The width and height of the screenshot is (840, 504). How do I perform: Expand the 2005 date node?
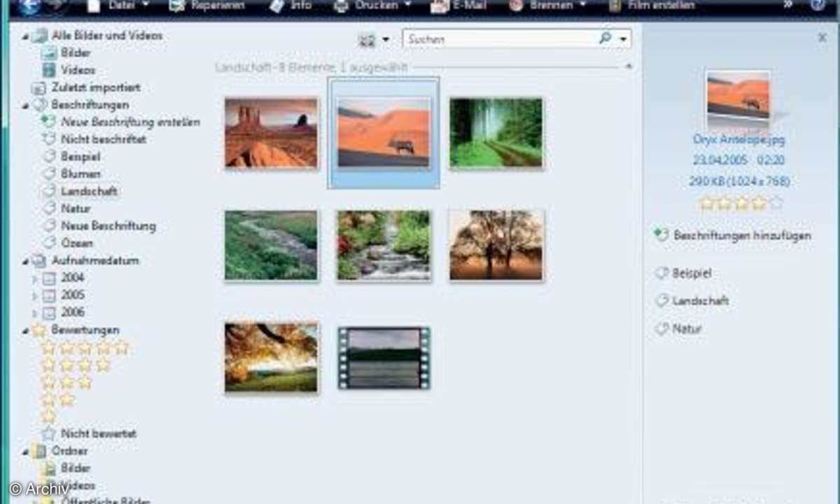[35, 295]
